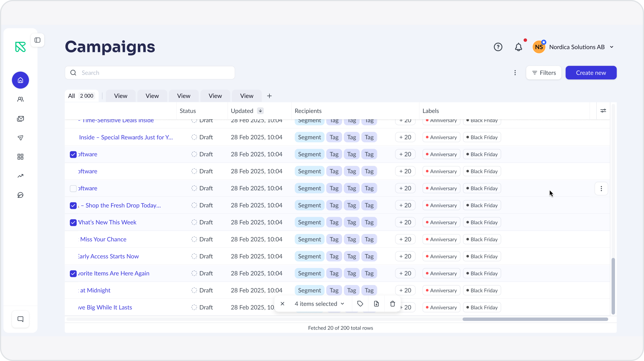Expand the Nordica Solutions AB account menu
Screen dimensions: 644x361
[612, 47]
